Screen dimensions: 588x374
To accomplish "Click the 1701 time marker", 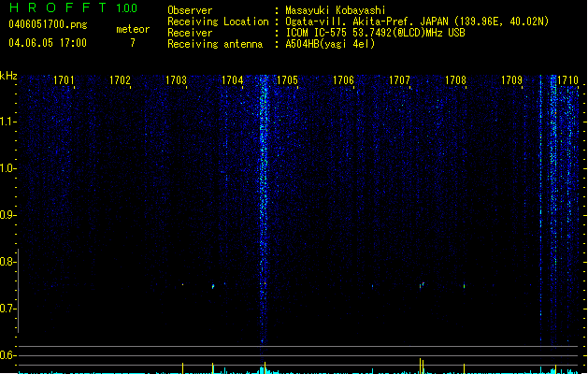I will click(64, 80).
